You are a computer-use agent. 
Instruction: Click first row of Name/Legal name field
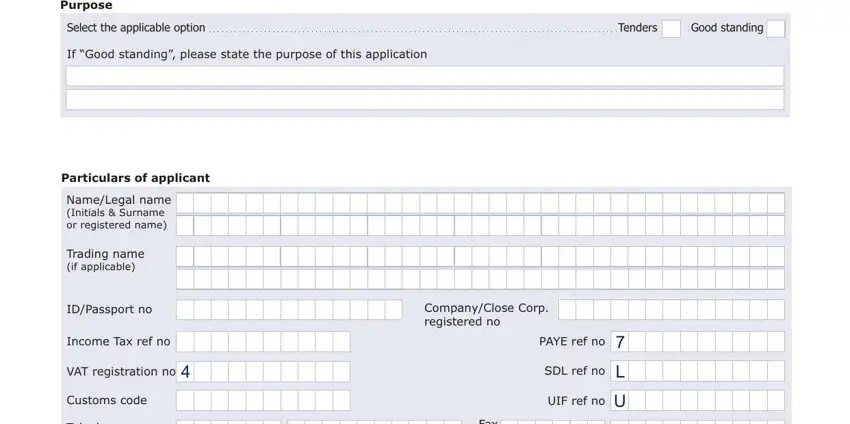pos(480,203)
